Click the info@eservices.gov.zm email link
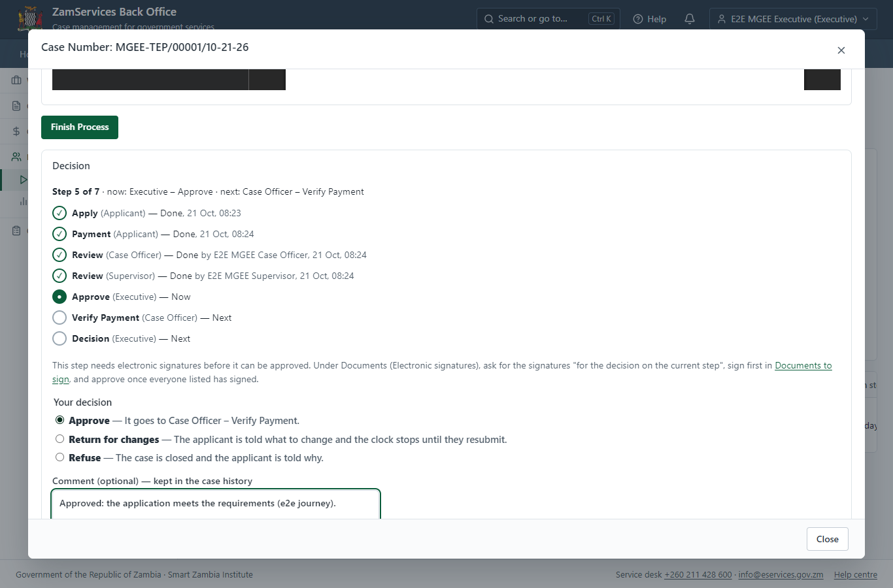The image size is (893, 588). click(x=781, y=575)
